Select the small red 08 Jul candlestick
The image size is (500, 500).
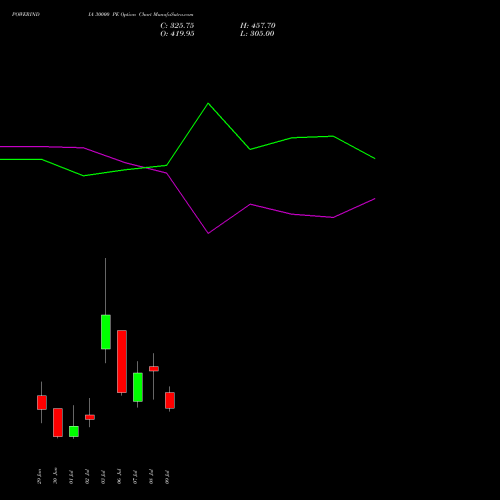154,369
